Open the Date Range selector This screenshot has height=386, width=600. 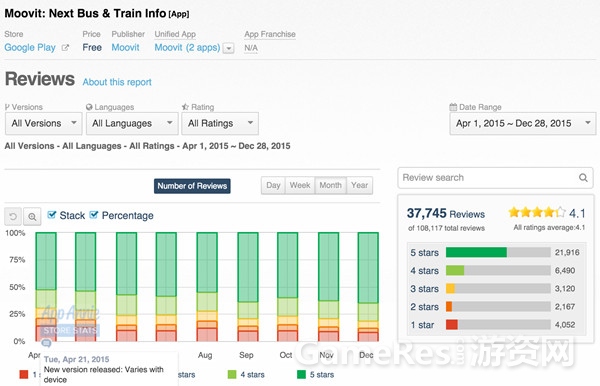(x=523, y=124)
